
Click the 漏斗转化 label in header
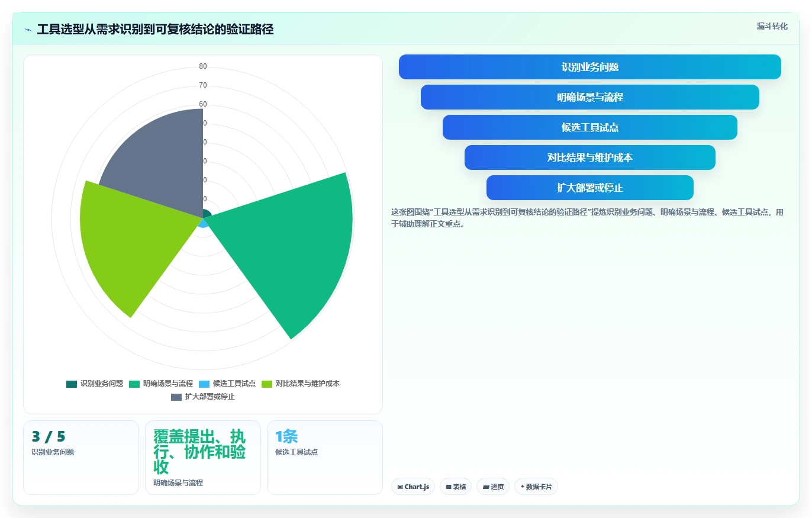772,26
